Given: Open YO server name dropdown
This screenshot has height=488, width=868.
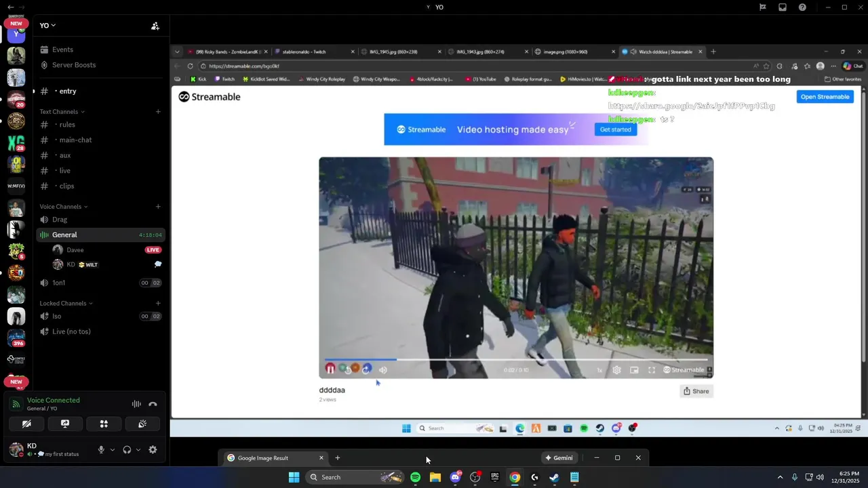Looking at the screenshot, I should tap(47, 25).
